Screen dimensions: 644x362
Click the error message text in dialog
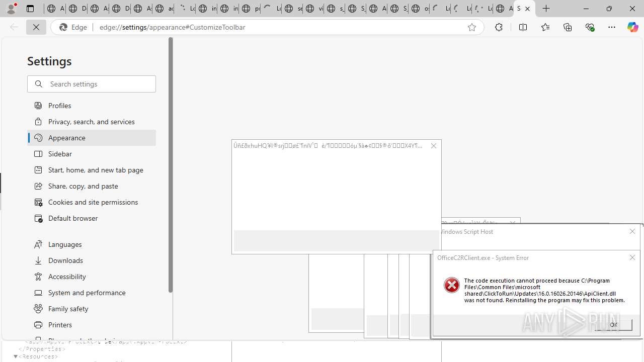(544, 290)
